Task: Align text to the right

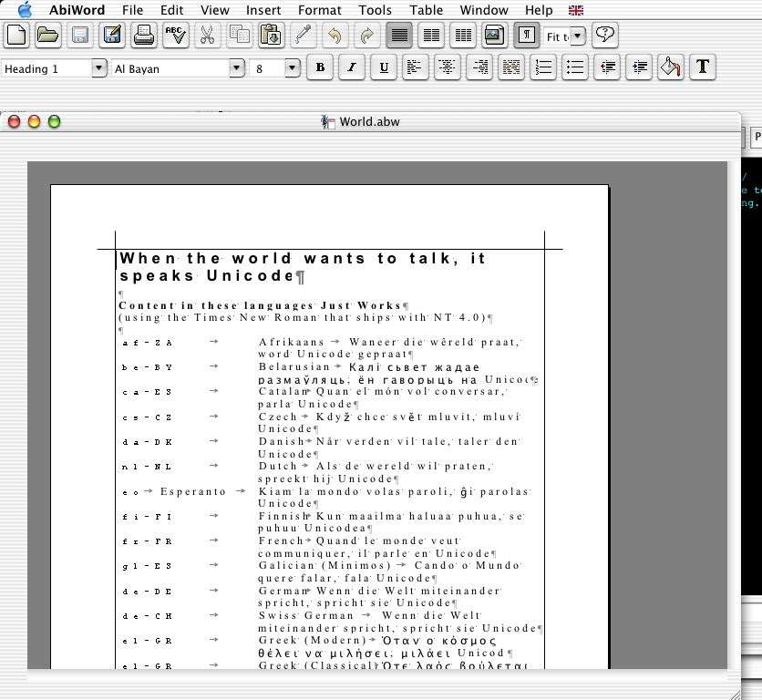Action: click(479, 67)
